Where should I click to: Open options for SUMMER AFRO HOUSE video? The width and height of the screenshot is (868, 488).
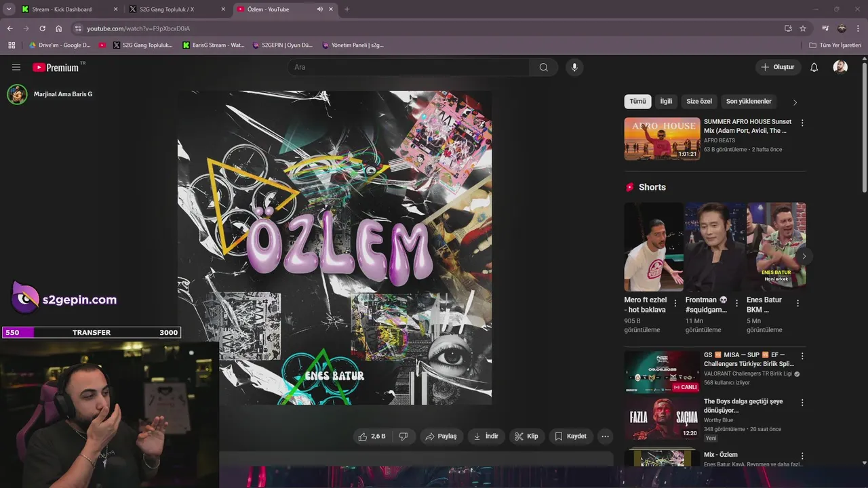pos(802,123)
